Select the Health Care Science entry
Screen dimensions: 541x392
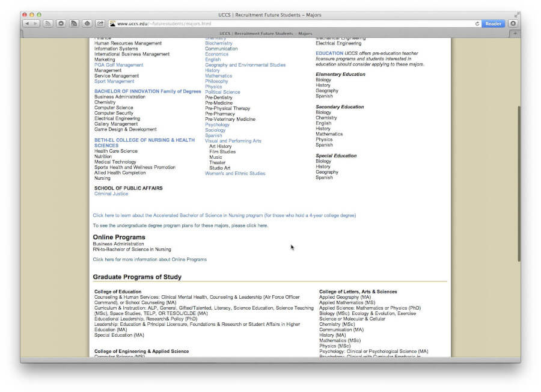click(x=116, y=151)
